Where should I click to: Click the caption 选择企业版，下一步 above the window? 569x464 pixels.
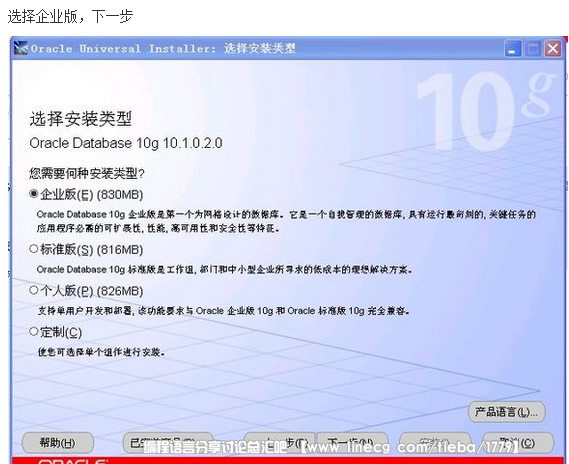tap(70, 16)
